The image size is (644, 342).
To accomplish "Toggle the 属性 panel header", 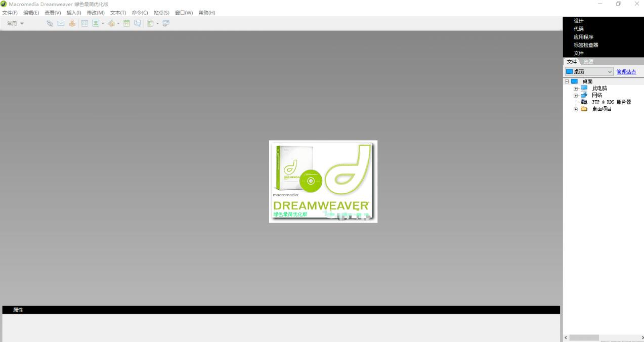I will [x=281, y=310].
